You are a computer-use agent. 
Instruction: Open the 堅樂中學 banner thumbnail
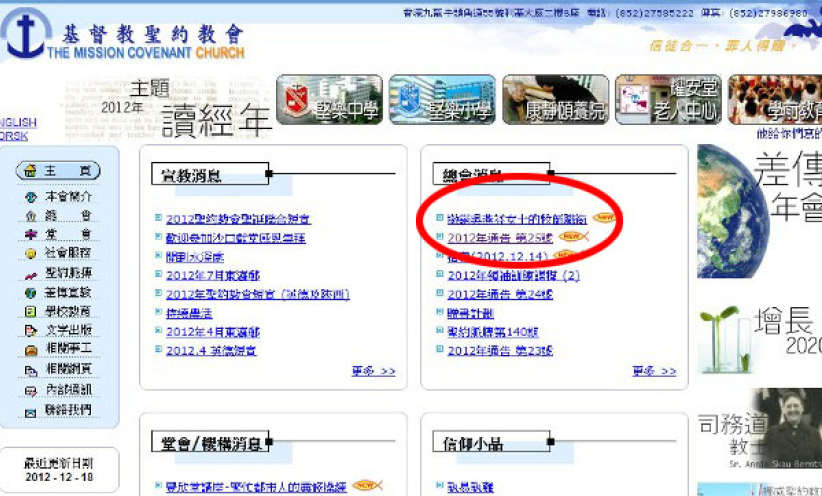pyautogui.click(x=329, y=101)
